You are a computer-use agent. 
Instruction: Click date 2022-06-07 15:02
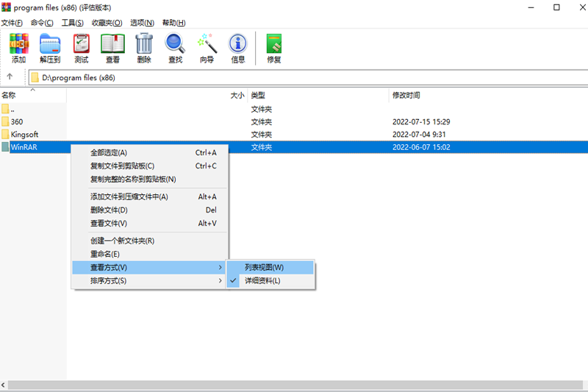[421, 147]
